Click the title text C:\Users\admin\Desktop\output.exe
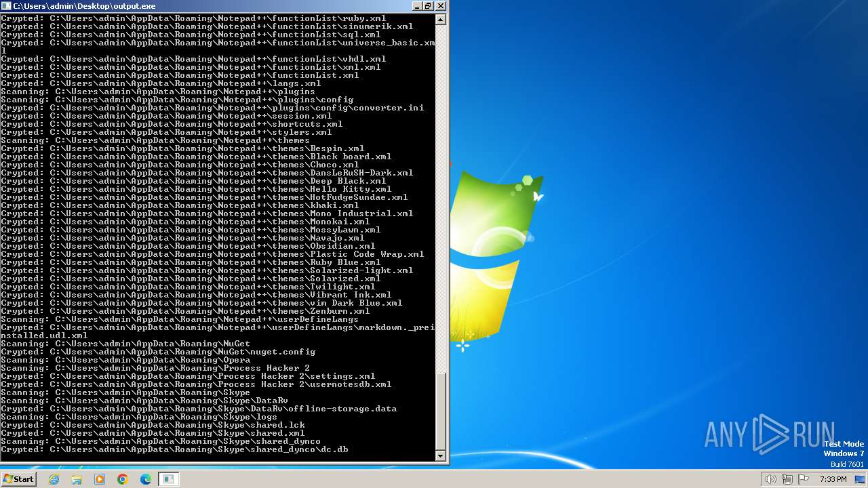 coord(84,6)
